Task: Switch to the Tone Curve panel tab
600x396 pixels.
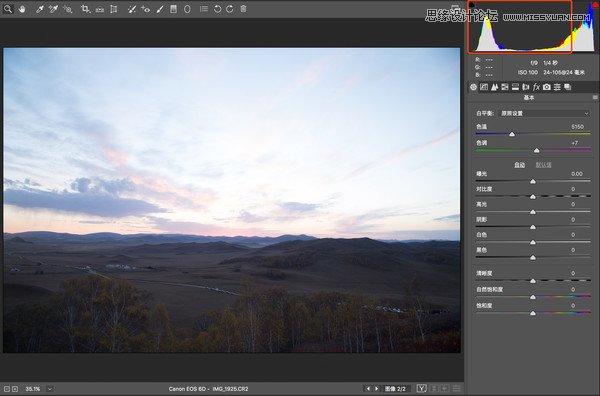Action: click(484, 87)
